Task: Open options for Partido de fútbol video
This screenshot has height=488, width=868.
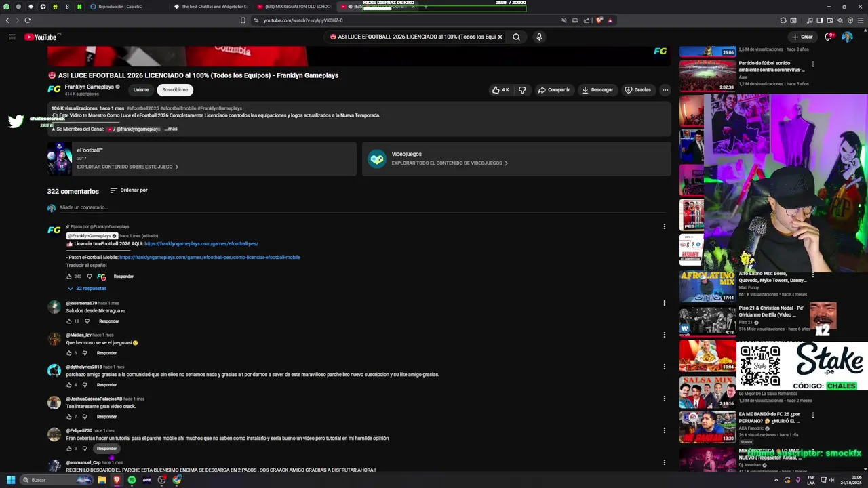Action: [813, 64]
